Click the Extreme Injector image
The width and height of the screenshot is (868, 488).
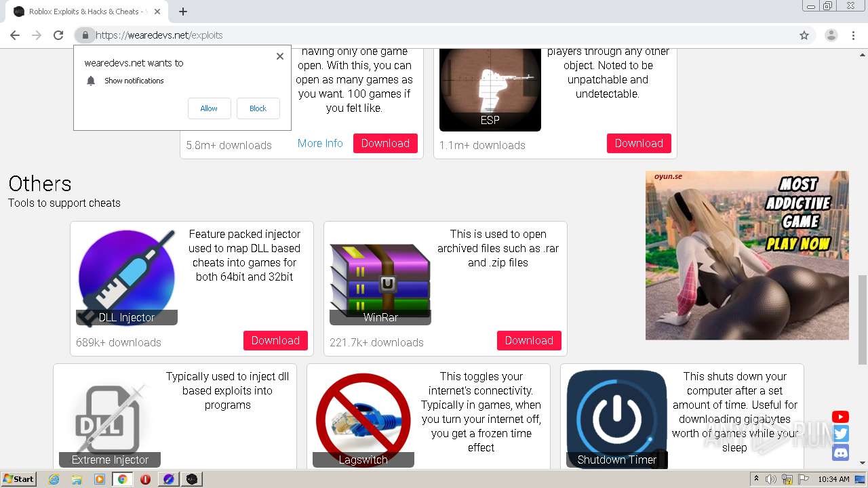pos(110,419)
